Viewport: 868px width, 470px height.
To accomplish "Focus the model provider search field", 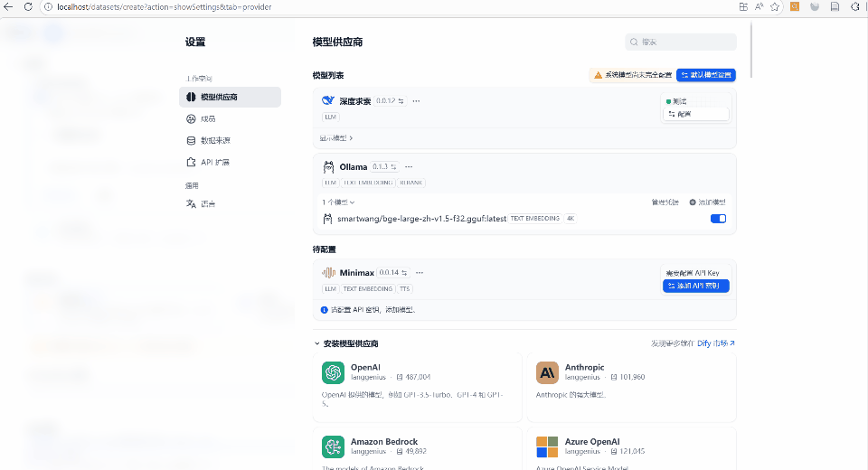I will pos(681,42).
